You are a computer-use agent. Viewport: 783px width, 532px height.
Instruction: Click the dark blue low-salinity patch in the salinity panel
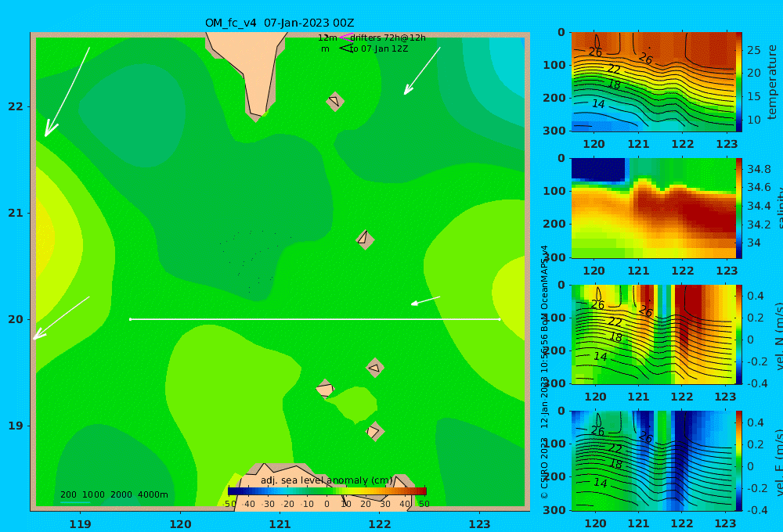[x=597, y=169]
